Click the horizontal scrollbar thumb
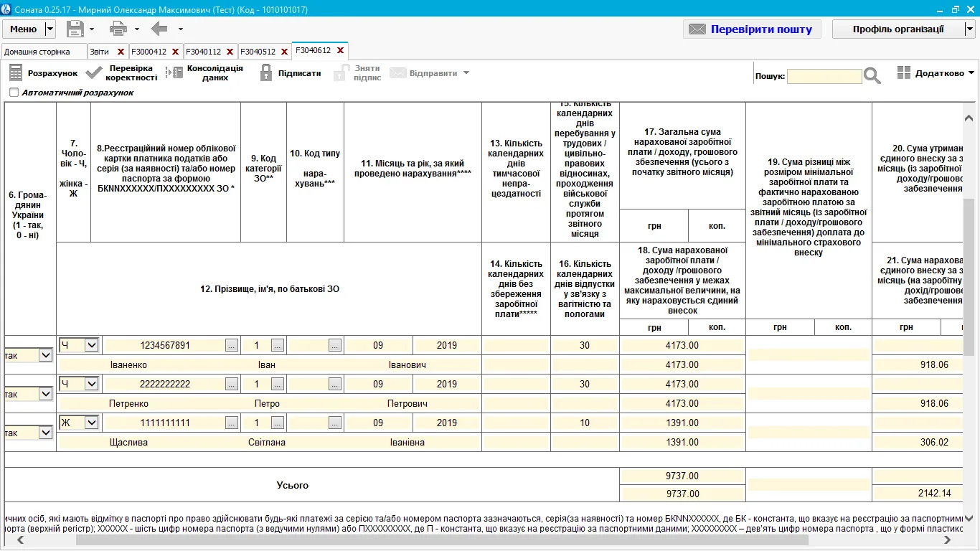 (441, 540)
